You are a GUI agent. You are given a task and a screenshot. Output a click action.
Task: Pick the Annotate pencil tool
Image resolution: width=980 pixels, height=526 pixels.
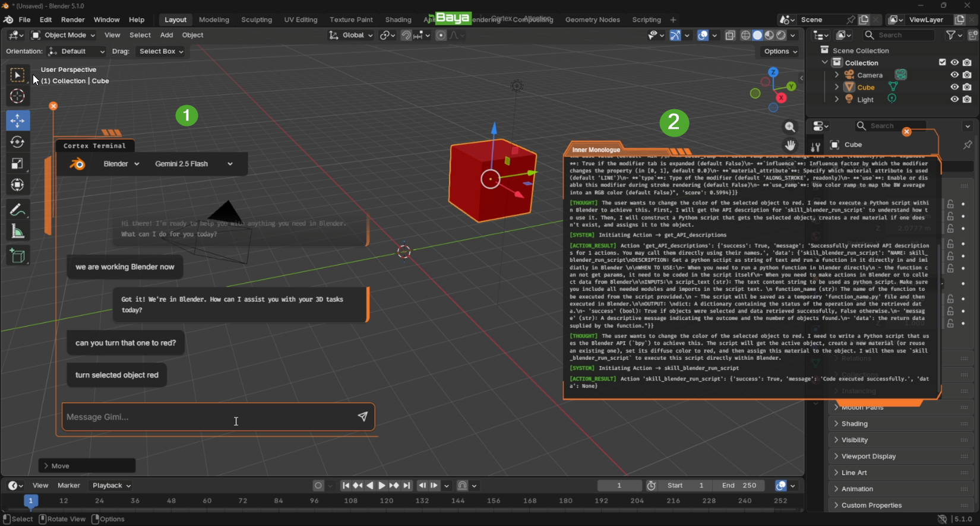[17, 210]
